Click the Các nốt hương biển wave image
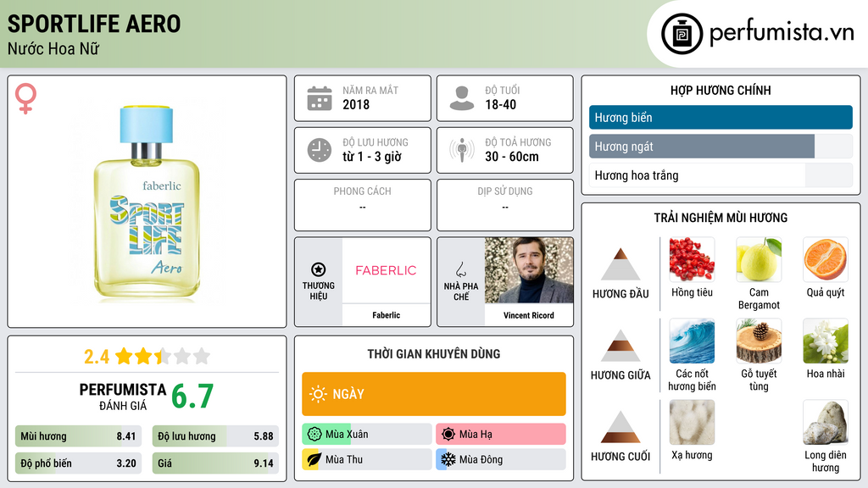 pos(692,341)
